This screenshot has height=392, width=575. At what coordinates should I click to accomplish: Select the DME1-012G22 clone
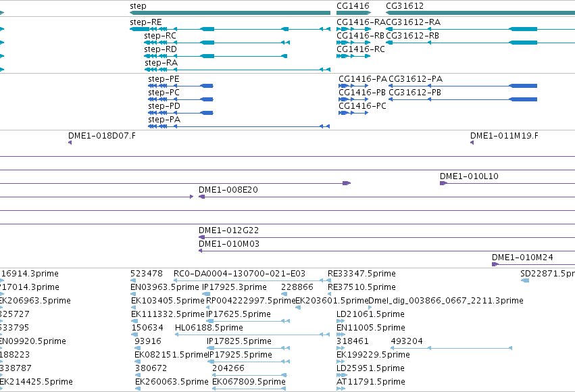386,238
